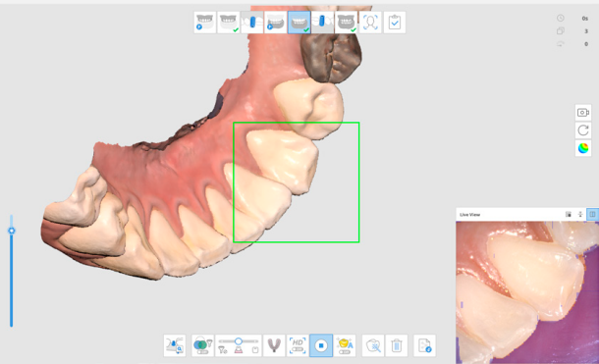This screenshot has width=599, height=364.
Task: Delete scan data with trash icon
Action: (x=397, y=345)
